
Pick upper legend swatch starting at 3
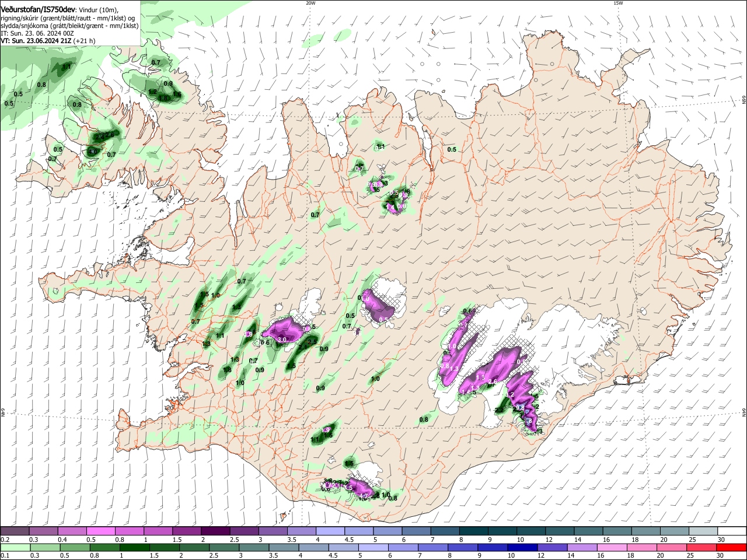click(273, 531)
